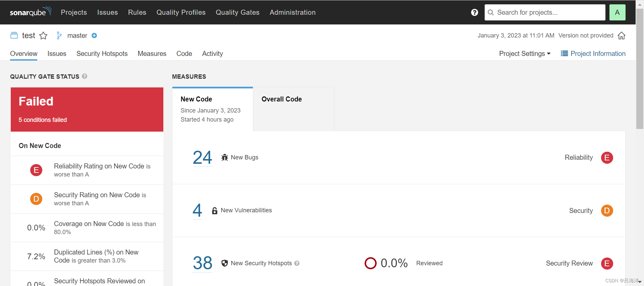
Task: Open Quality Gates page
Action: tap(237, 12)
